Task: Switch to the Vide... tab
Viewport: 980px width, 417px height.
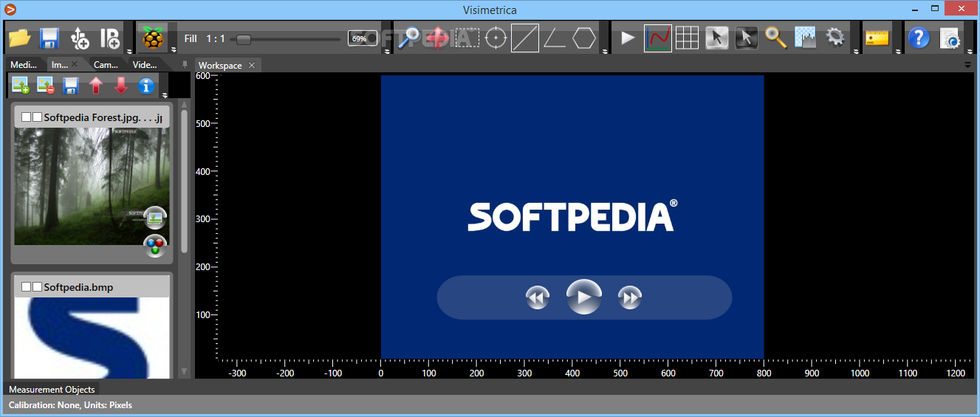Action: [145, 65]
